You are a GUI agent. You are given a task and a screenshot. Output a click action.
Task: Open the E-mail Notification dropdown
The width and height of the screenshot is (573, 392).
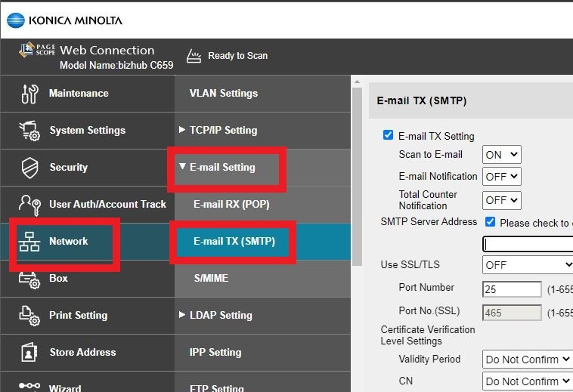502,177
